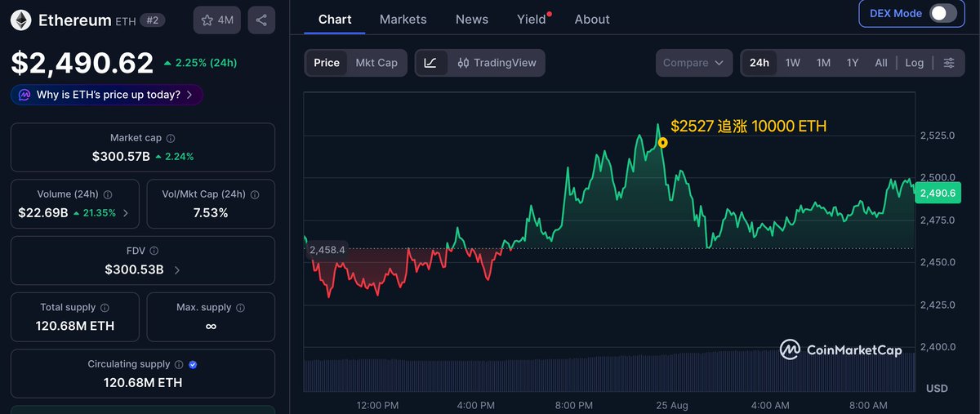Click the current price $2,490.62
Screen dimensions: 980x414
point(82,63)
